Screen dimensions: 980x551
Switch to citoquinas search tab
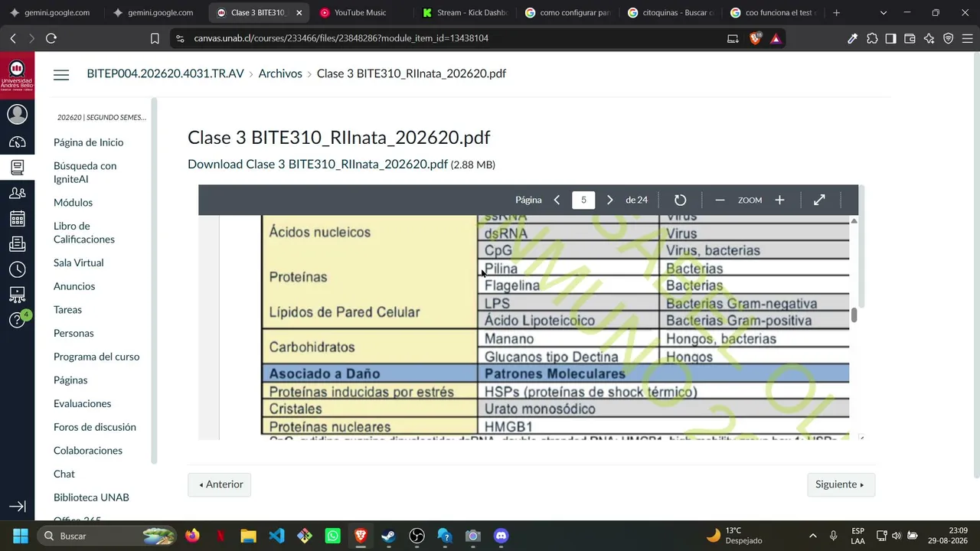(x=671, y=13)
